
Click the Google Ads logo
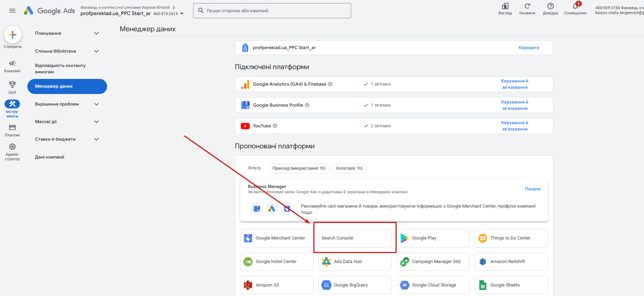(49, 11)
